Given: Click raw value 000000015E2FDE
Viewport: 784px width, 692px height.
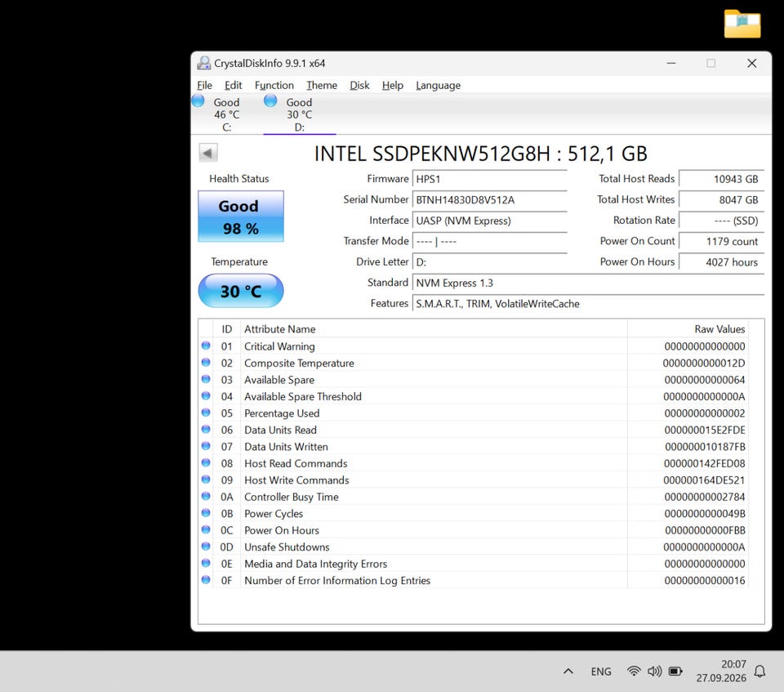Looking at the screenshot, I should (x=705, y=431).
